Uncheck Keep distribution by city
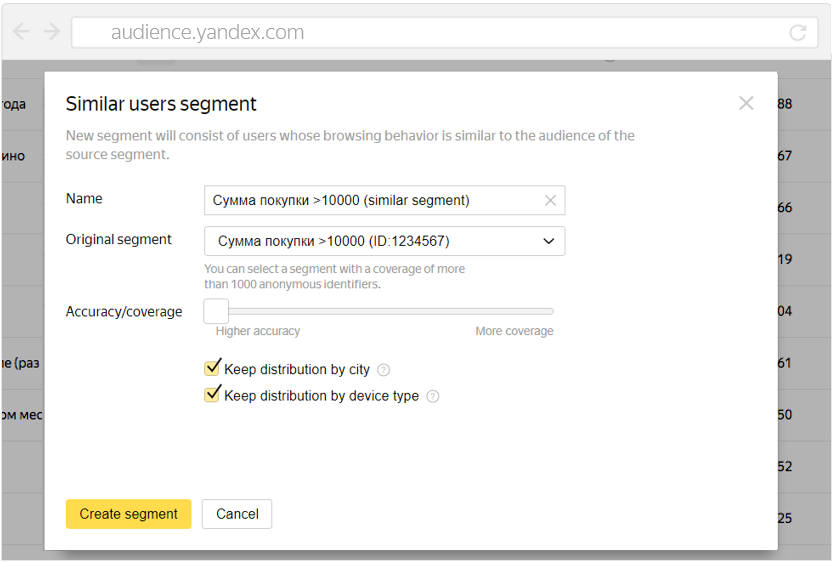Image resolution: width=834 pixels, height=562 pixels. coord(212,369)
